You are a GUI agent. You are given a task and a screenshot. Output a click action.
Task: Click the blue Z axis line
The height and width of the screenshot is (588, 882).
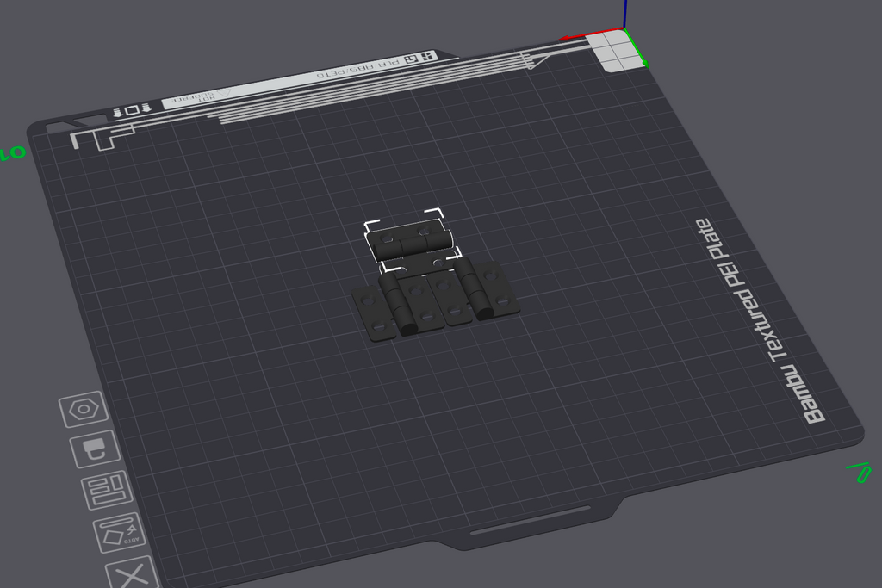625,14
